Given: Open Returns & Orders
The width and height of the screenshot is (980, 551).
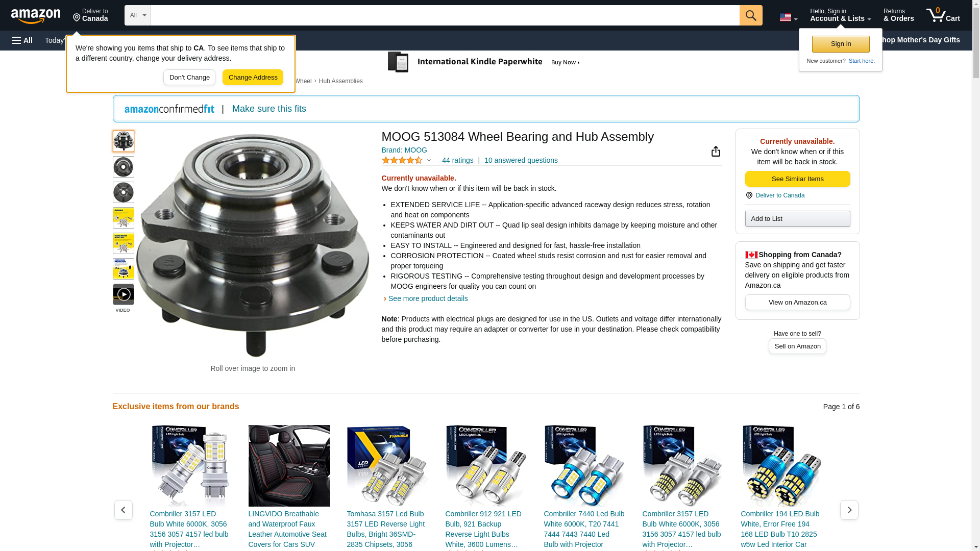Looking at the screenshot, I should (x=899, y=15).
